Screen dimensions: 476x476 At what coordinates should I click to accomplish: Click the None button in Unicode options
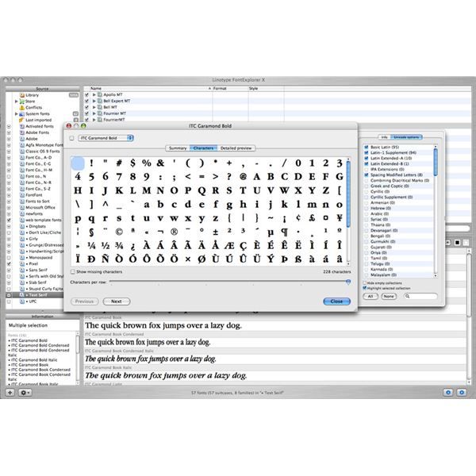(x=389, y=296)
